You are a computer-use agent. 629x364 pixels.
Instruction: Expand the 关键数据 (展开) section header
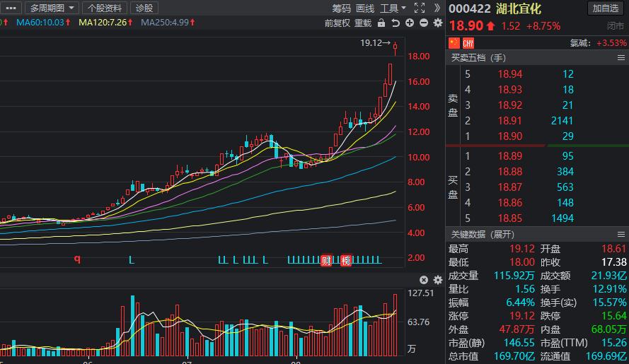483,235
